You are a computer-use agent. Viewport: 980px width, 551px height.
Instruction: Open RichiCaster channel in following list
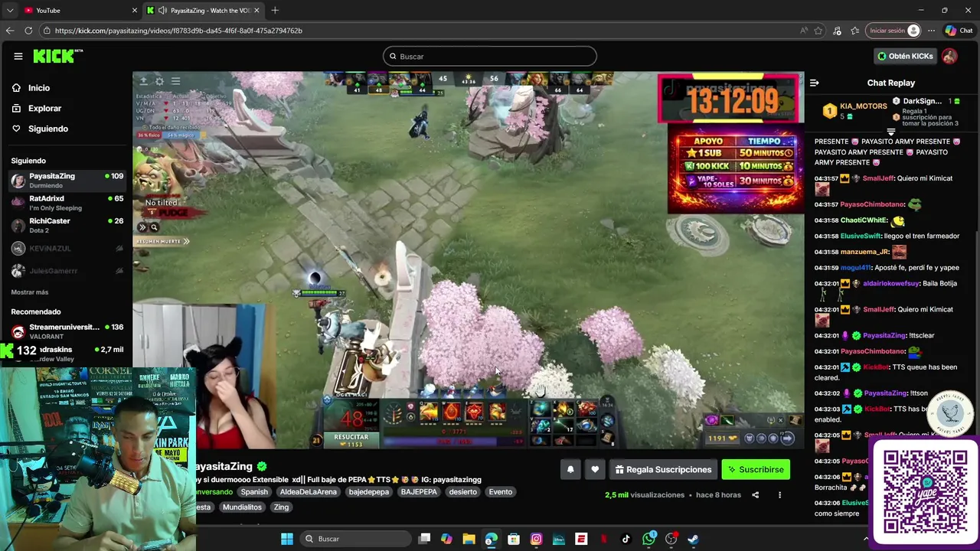pos(67,225)
